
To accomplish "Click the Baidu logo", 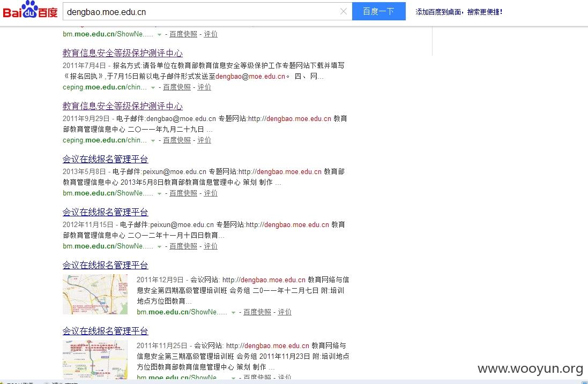I will [x=31, y=10].
